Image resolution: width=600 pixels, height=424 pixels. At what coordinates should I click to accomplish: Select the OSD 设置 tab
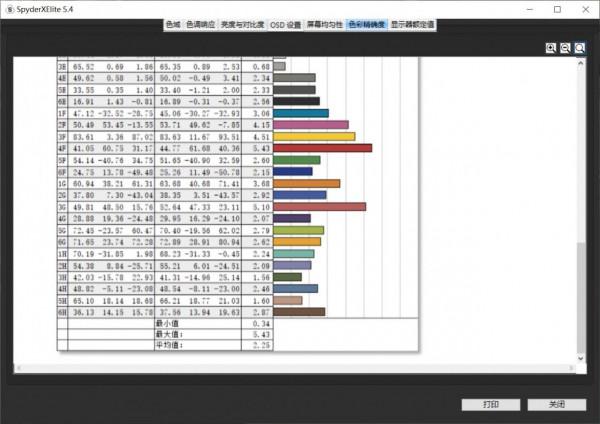(x=285, y=23)
